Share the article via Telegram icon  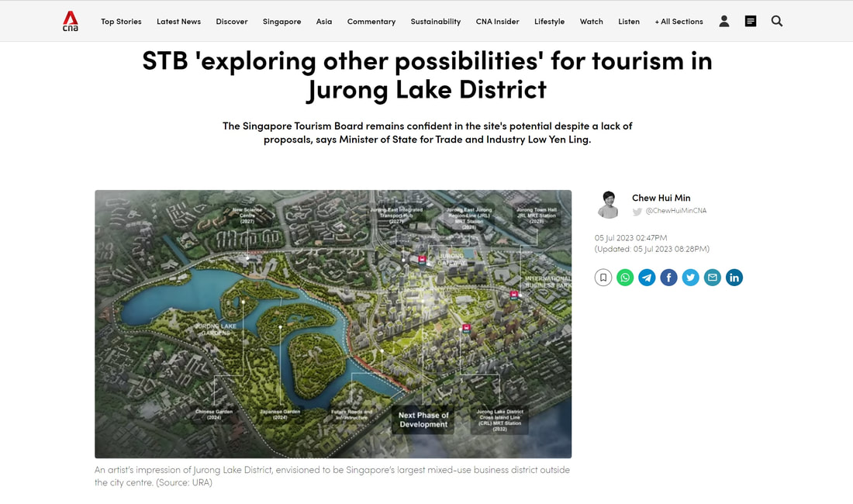pyautogui.click(x=647, y=278)
